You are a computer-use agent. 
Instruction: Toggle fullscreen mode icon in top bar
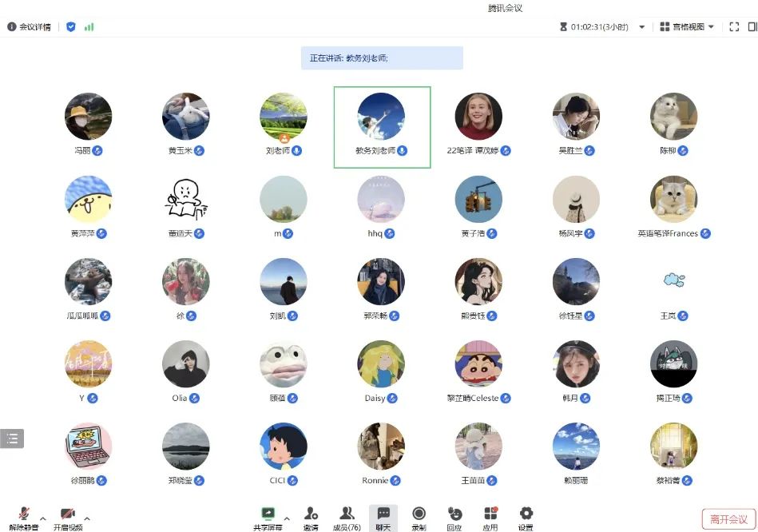tap(734, 26)
